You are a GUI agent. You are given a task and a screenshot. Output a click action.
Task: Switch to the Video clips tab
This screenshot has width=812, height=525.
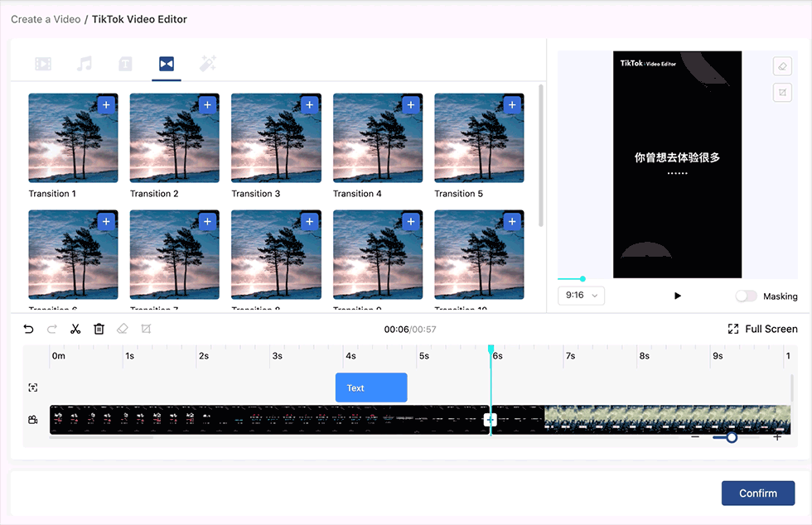pyautogui.click(x=43, y=64)
